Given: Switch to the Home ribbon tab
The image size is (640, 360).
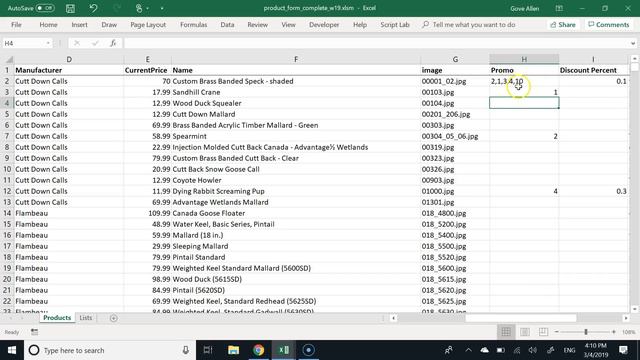Looking at the screenshot, I should pos(48,25).
